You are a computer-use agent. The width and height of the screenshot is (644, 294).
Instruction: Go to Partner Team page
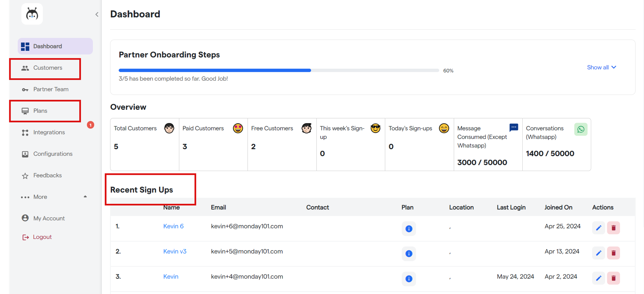[x=51, y=90]
